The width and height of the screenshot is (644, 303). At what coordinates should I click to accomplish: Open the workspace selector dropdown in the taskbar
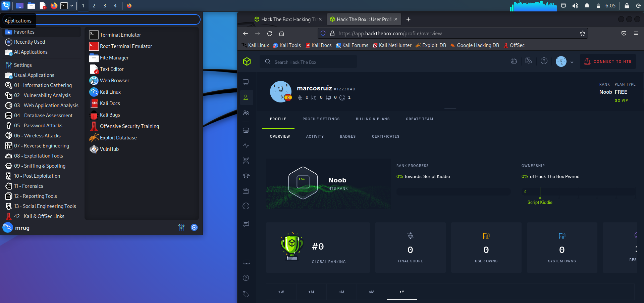point(71,6)
